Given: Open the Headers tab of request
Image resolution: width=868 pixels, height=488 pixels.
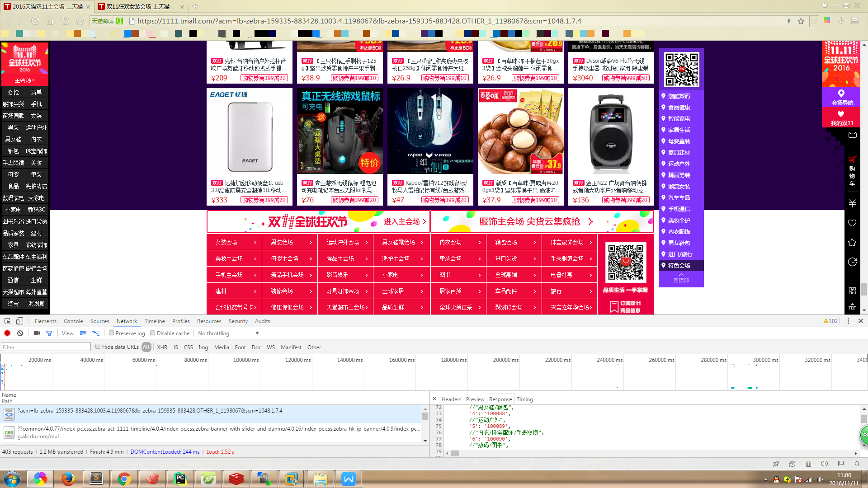Looking at the screenshot, I should point(451,399).
